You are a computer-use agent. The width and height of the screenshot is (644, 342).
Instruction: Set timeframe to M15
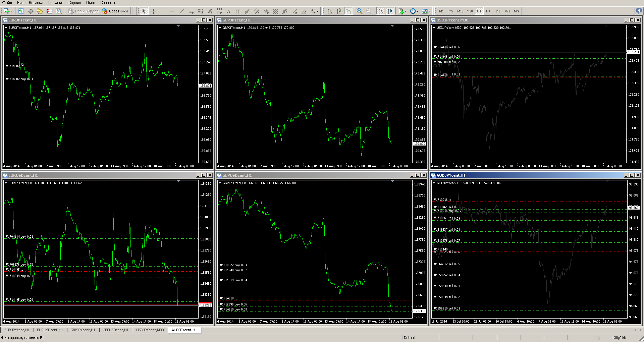click(460, 11)
